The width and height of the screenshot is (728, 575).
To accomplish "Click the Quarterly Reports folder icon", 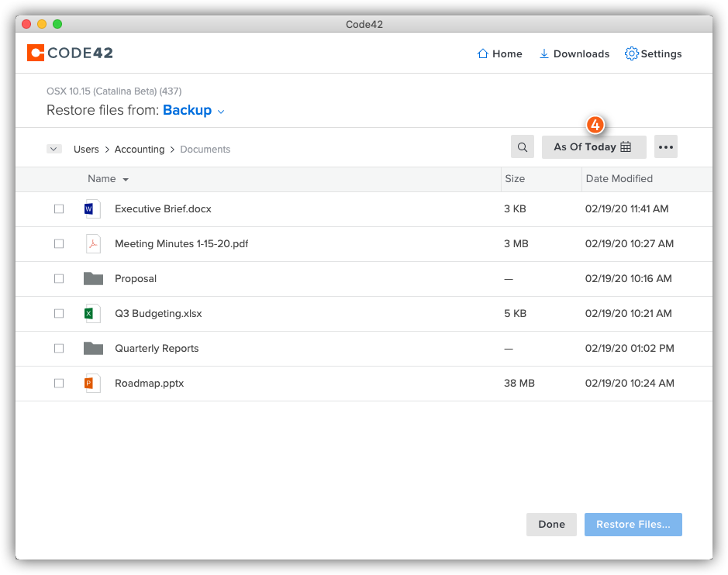I will pyautogui.click(x=93, y=348).
